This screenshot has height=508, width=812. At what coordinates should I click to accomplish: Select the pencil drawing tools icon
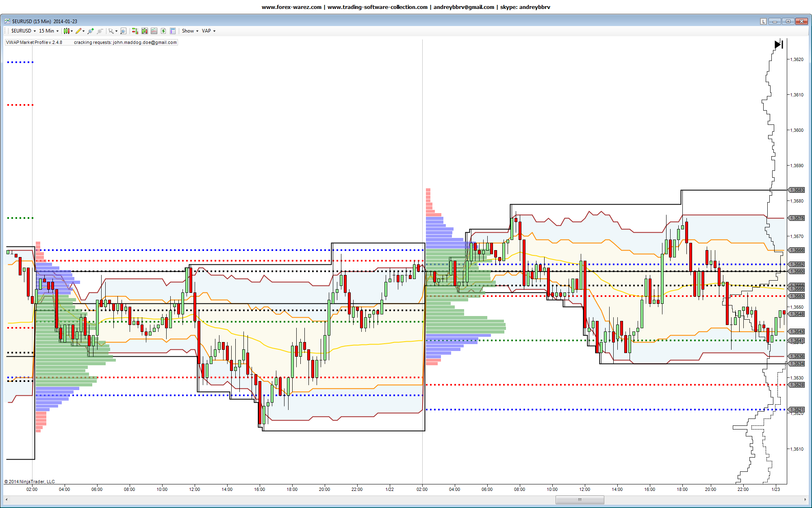tap(79, 31)
